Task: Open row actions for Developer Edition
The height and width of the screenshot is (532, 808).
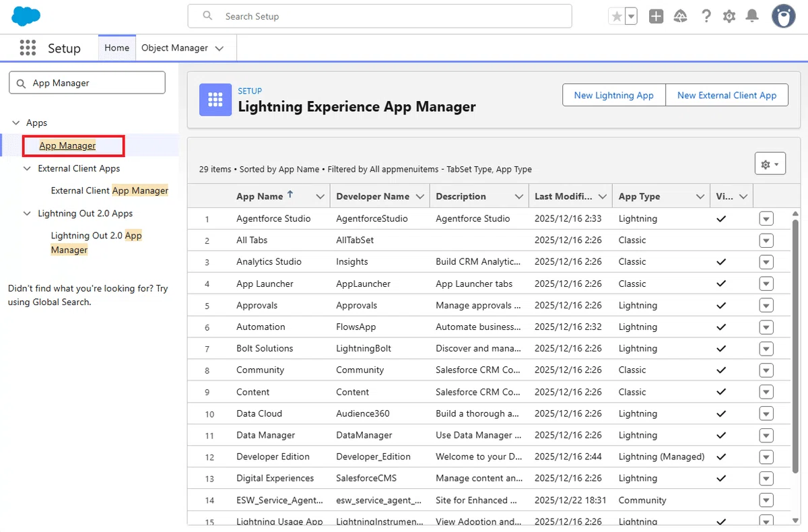Action: point(766,457)
